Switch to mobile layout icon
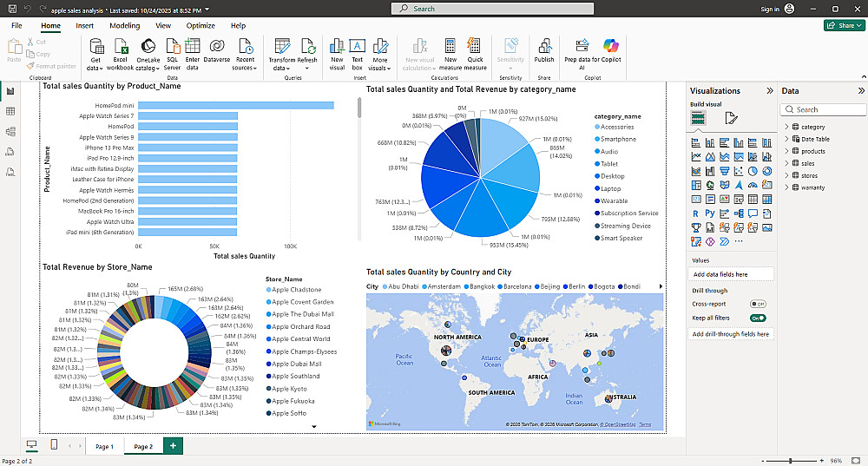 (x=54, y=444)
